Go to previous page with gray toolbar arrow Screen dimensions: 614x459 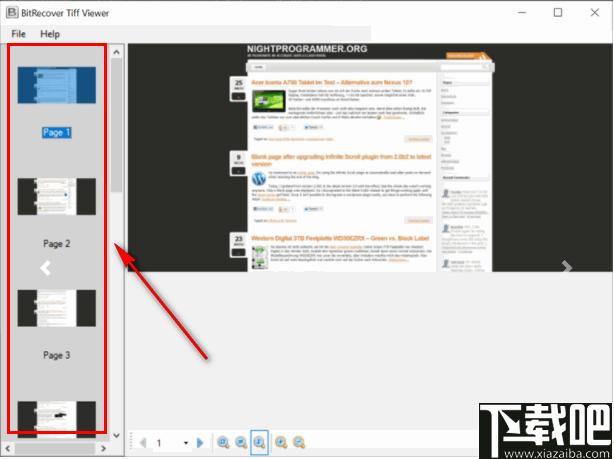click(x=143, y=443)
